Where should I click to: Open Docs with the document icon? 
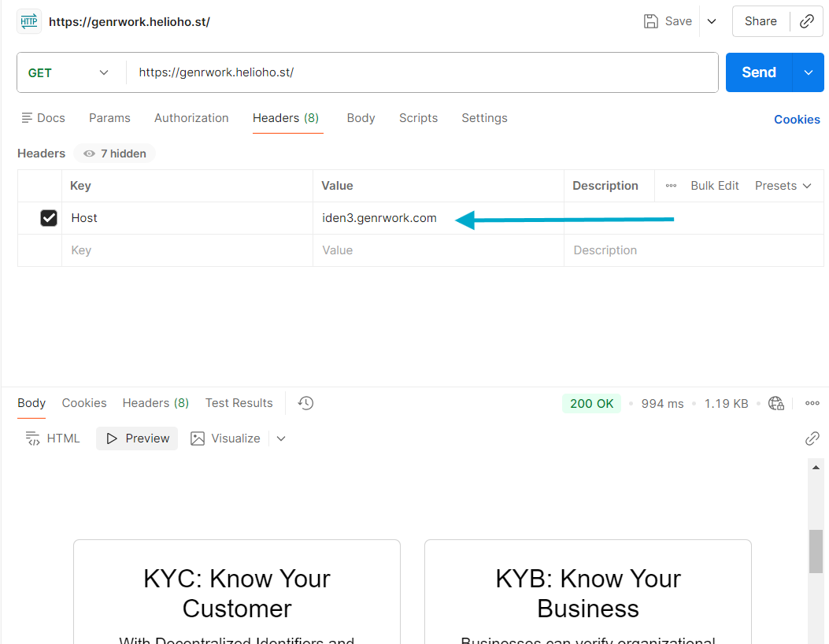(43, 118)
